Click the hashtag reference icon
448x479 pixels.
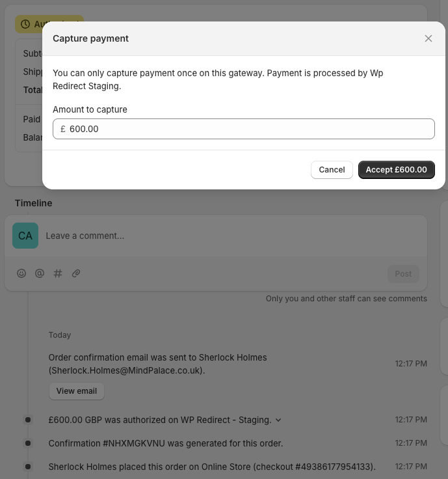click(58, 273)
